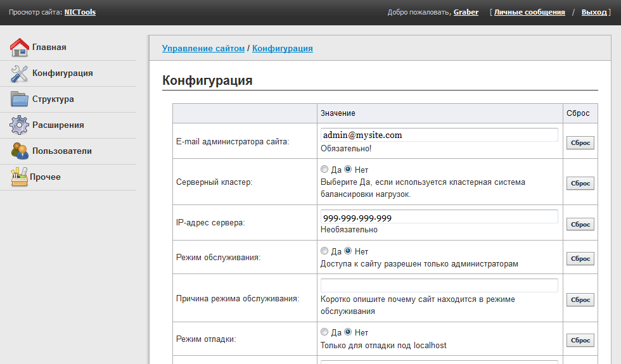Viewport: 621px width, 364px height.
Task: Click the house icon for Главная
Action: coord(20,47)
